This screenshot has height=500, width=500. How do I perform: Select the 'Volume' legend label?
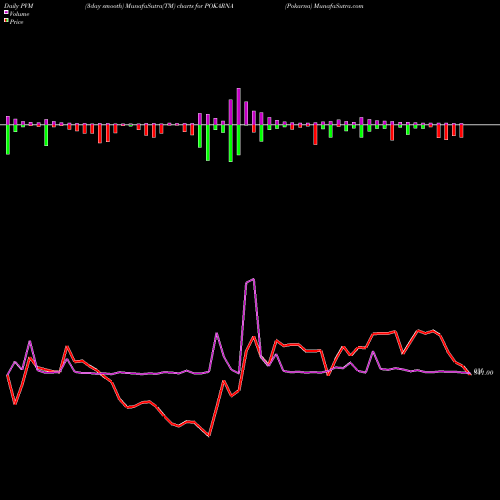[x=19, y=14]
